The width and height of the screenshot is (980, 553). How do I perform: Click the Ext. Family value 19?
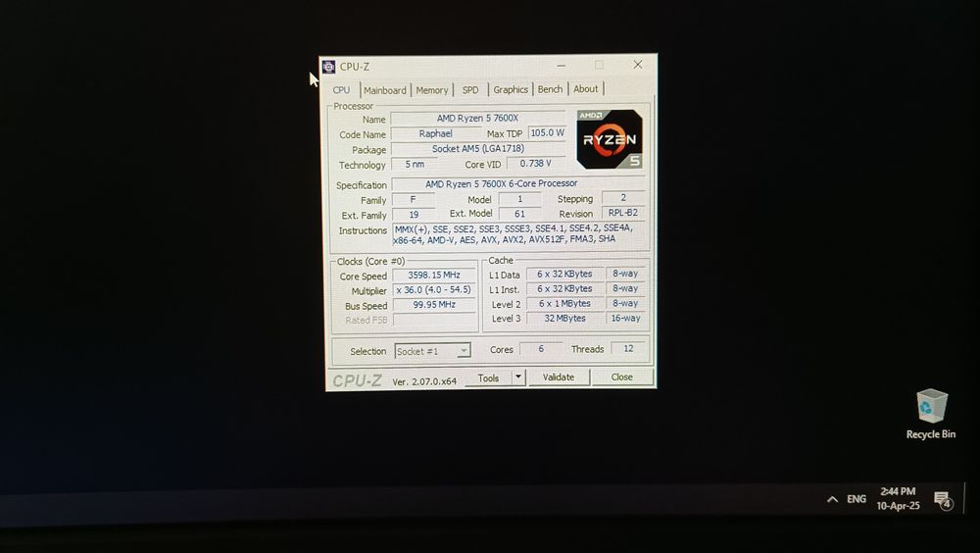pos(414,215)
